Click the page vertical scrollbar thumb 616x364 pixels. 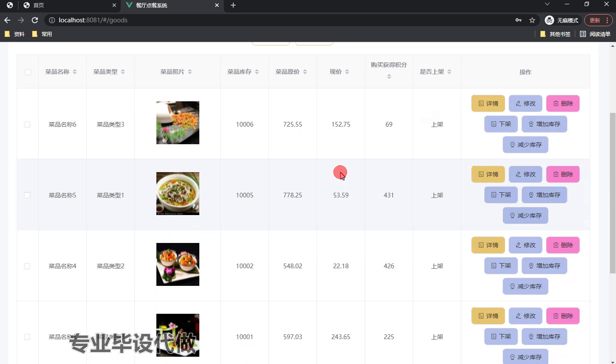613,193
